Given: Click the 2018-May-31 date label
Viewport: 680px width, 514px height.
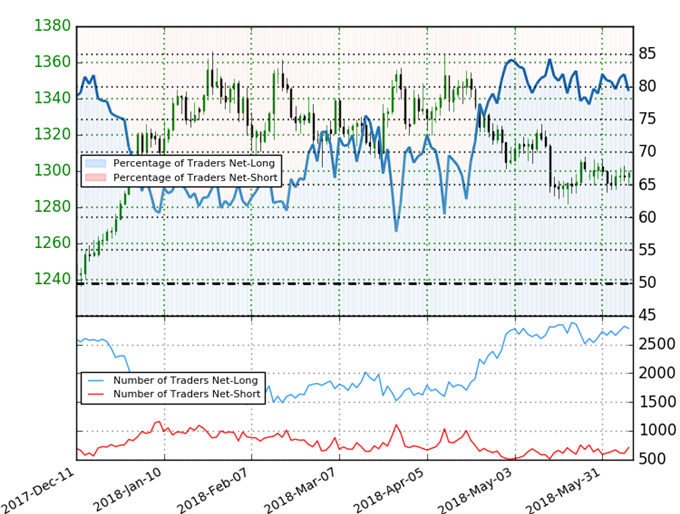Looking at the screenshot, I should (x=562, y=490).
